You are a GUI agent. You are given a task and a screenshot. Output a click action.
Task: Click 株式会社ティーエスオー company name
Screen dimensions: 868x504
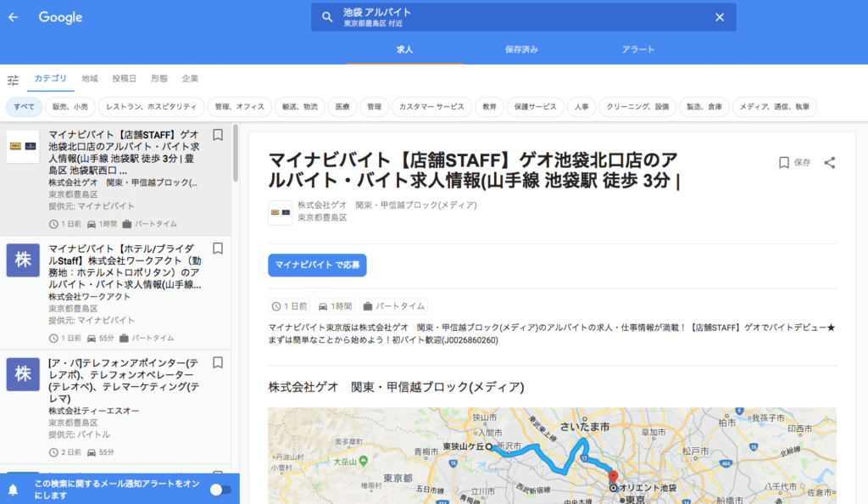pyautogui.click(x=93, y=411)
